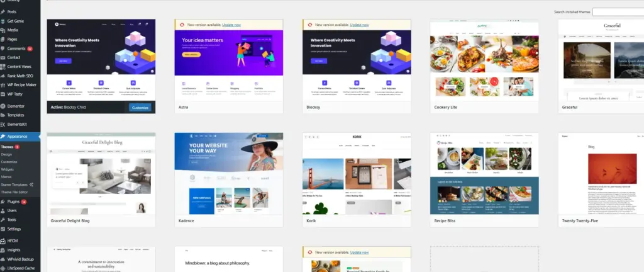644x272 pixels.
Task: Focus the Search installed themes field
Action: point(618,12)
